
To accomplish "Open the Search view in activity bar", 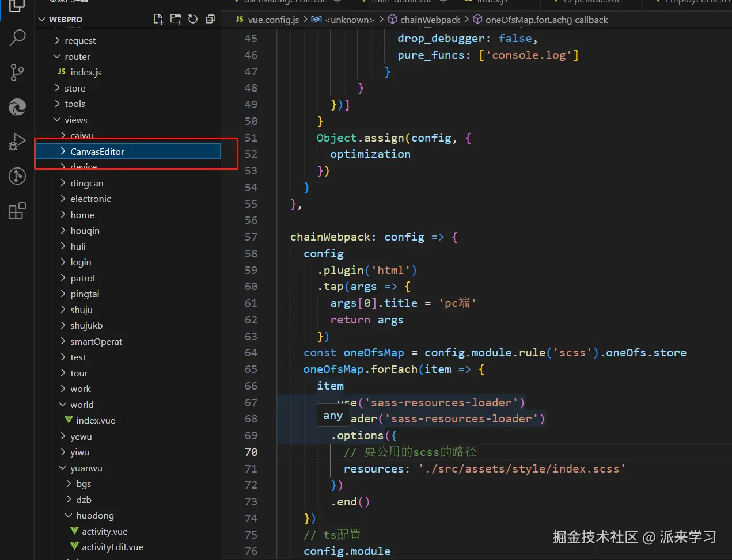I will tap(17, 38).
